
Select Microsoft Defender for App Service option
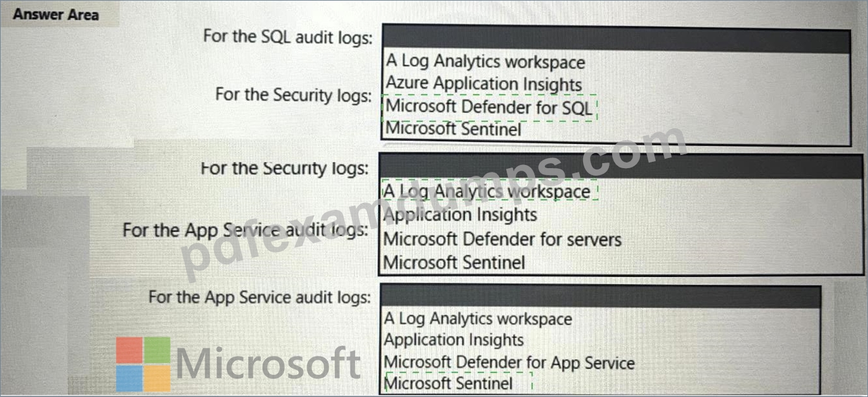(x=509, y=362)
